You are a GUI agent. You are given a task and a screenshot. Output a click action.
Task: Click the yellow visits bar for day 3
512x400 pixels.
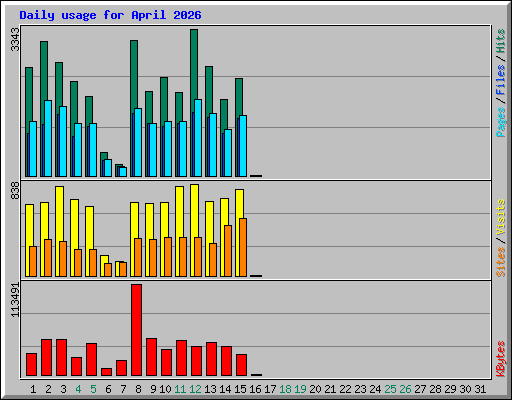(x=59, y=213)
